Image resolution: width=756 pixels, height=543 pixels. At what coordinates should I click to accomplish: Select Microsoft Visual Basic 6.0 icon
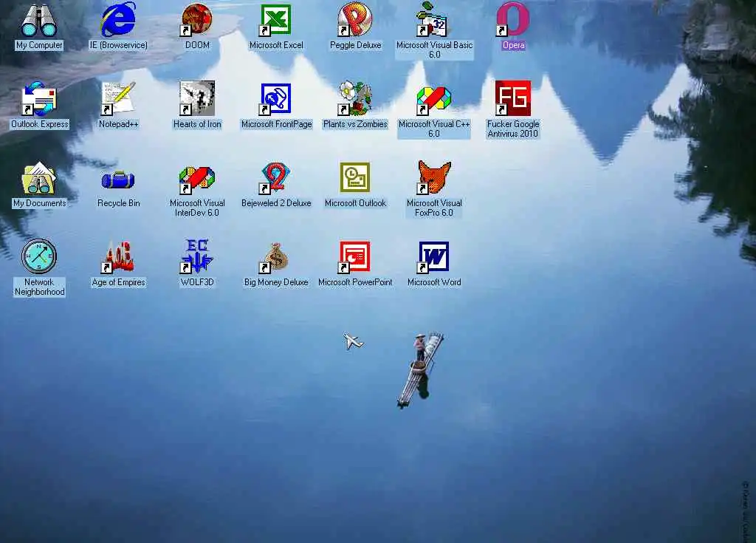(x=433, y=19)
